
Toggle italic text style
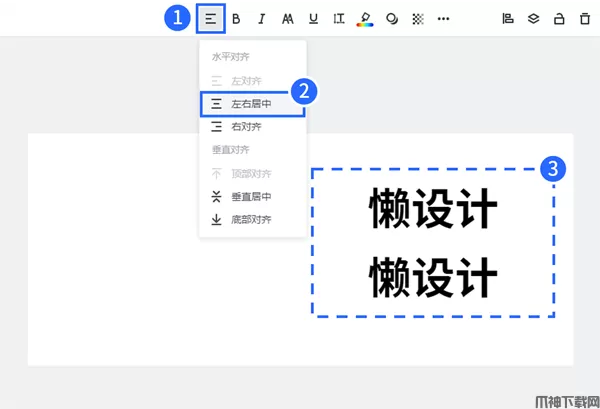(262, 18)
